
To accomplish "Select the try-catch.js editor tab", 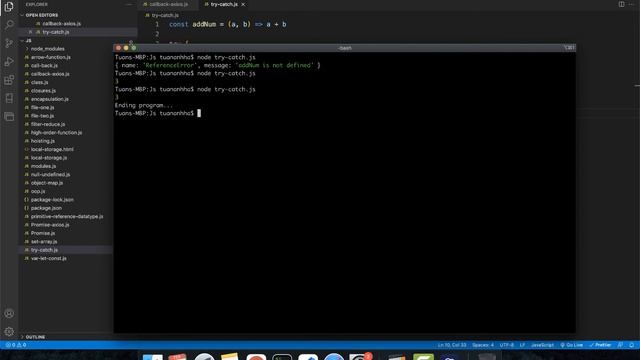I will click(224, 4).
